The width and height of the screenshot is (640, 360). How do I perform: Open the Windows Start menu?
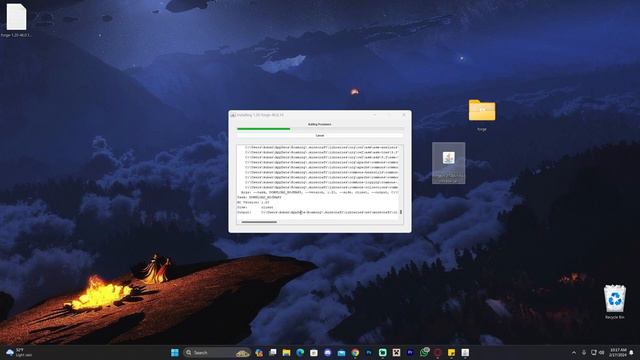(x=175, y=352)
